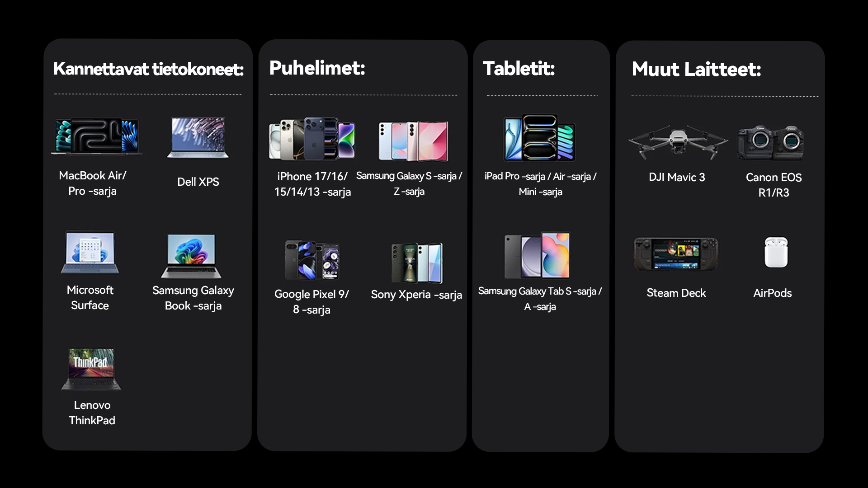Click the white AirPods case icon

tap(776, 252)
